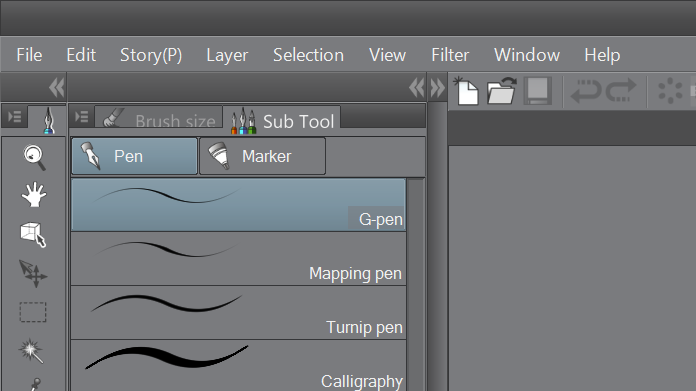Open the Story(P) menu
The width and height of the screenshot is (696, 391).
click(151, 55)
